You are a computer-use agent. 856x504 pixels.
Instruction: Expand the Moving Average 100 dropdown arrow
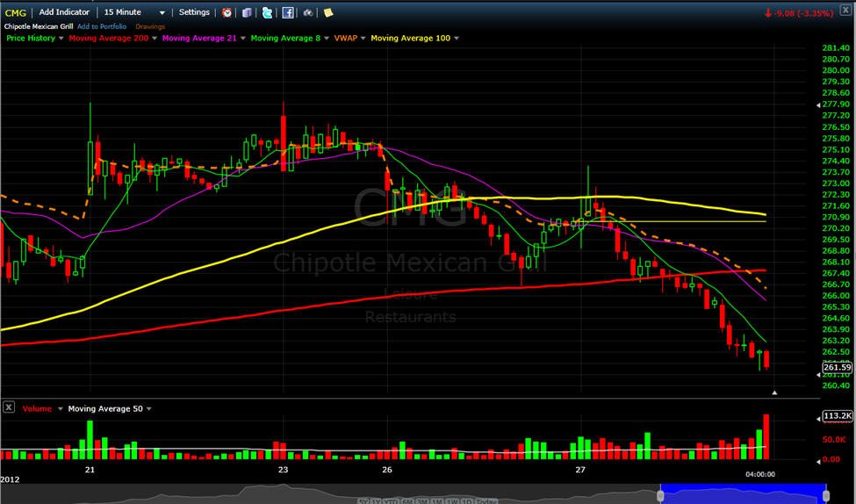(457, 39)
